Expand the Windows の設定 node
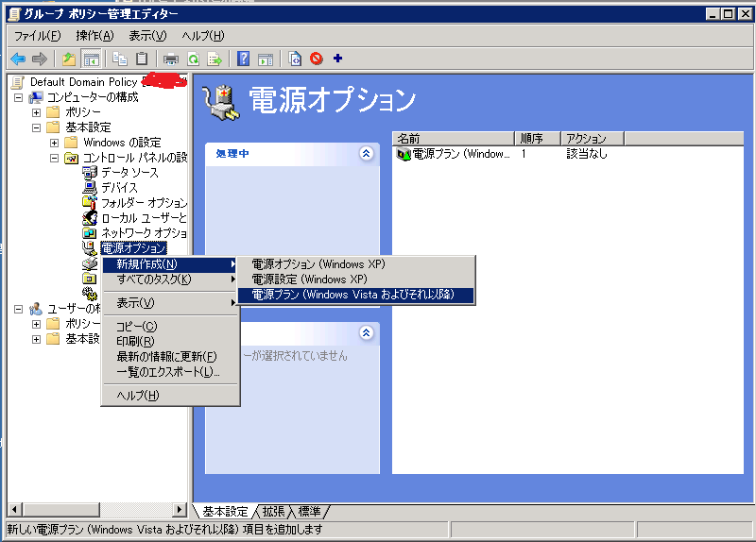Viewport: 756px width, 542px height. coord(54,144)
